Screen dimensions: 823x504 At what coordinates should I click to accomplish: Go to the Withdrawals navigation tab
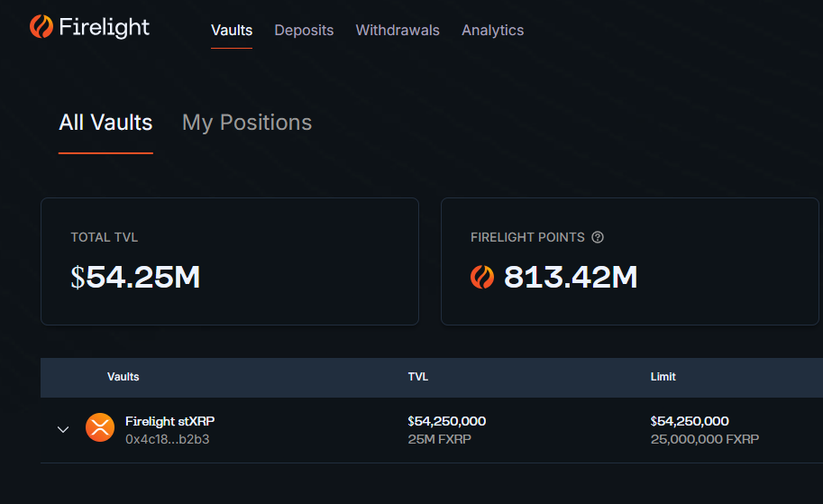coord(398,31)
